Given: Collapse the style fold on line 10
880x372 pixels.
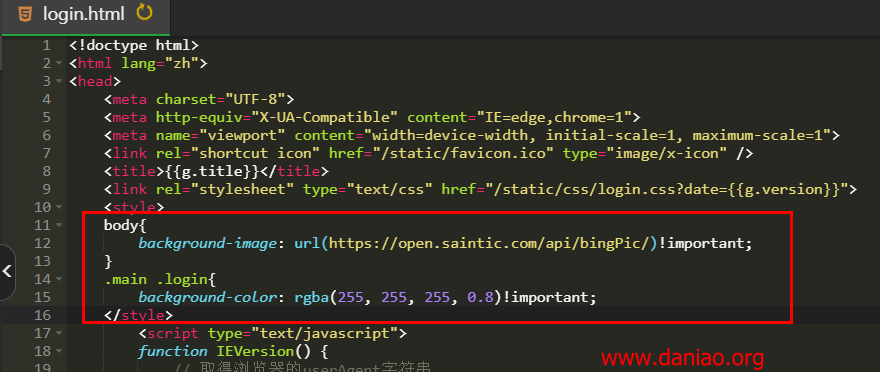Looking at the screenshot, I should (x=59, y=207).
